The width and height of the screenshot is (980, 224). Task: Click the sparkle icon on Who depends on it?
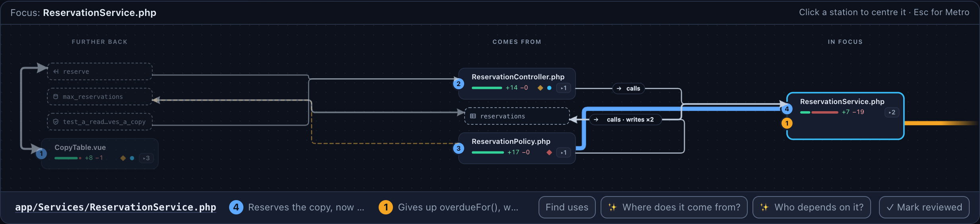pos(764,207)
